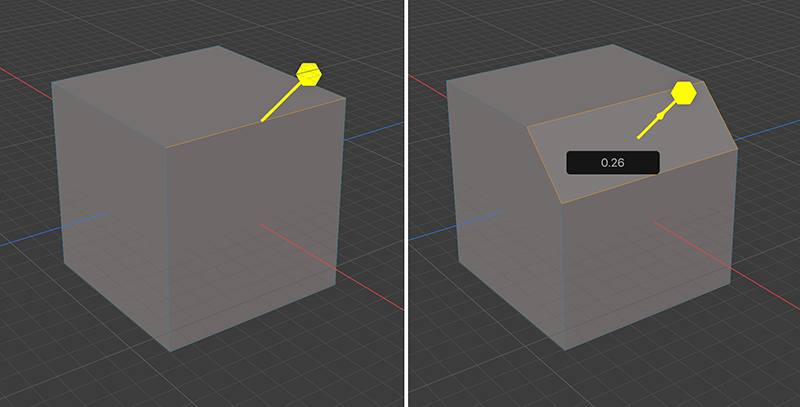Click the front right face of the left cube
Viewport: 800px width, 407px height.
(253, 224)
